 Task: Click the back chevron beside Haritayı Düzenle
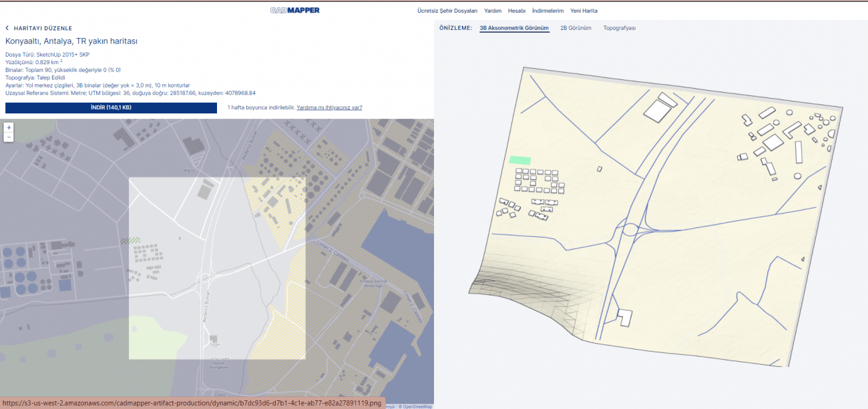[x=7, y=29]
